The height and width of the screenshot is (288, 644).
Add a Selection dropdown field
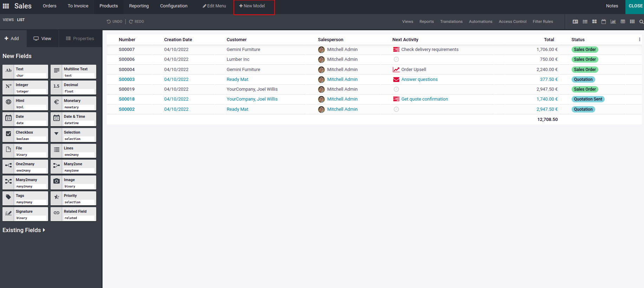73,135
